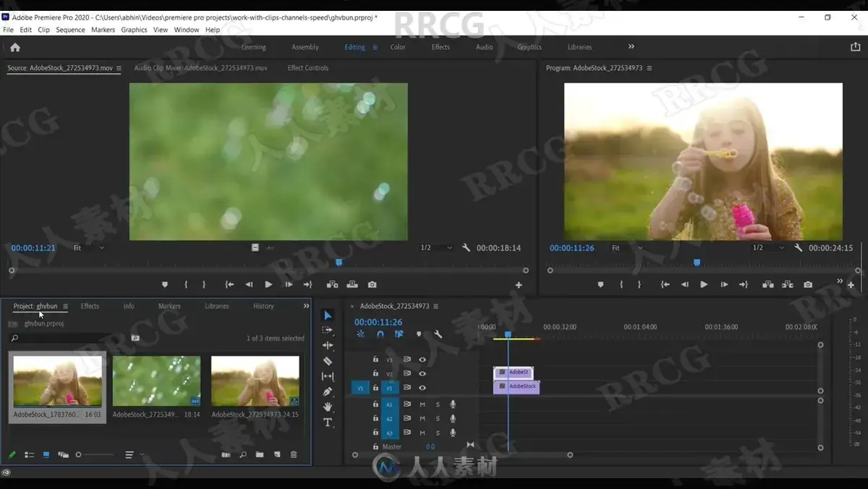Add a marker in the timeline
The height and width of the screenshot is (489, 868).
point(419,334)
